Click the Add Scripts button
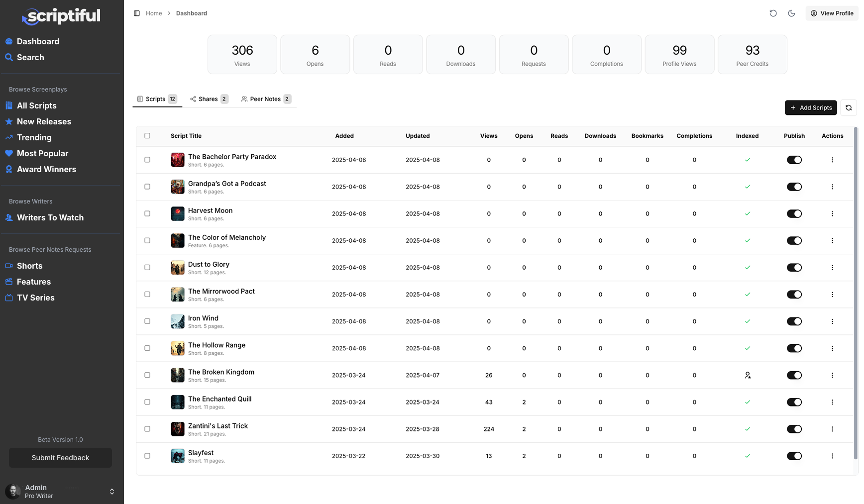The width and height of the screenshot is (864, 504). (810, 107)
